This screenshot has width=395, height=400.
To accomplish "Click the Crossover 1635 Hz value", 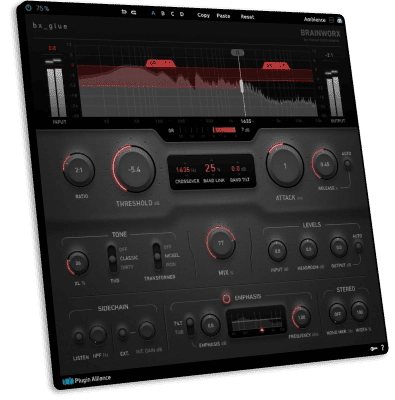I will [x=186, y=170].
